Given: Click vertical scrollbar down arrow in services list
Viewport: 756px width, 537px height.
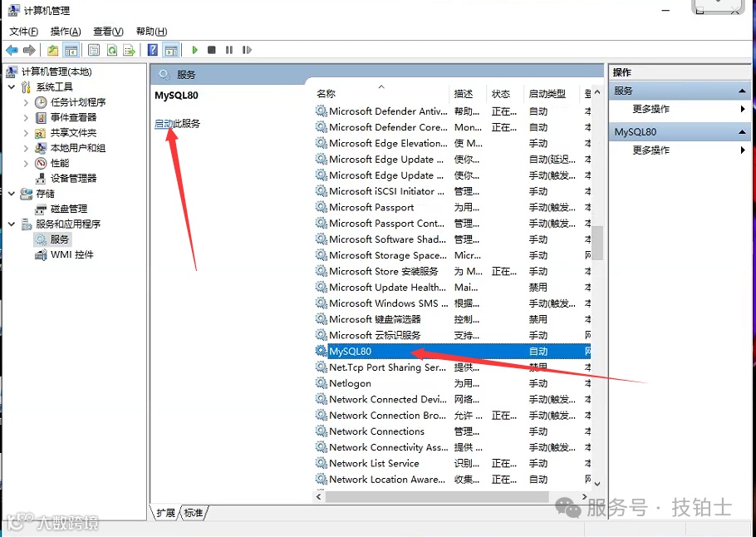Looking at the screenshot, I should [597, 484].
